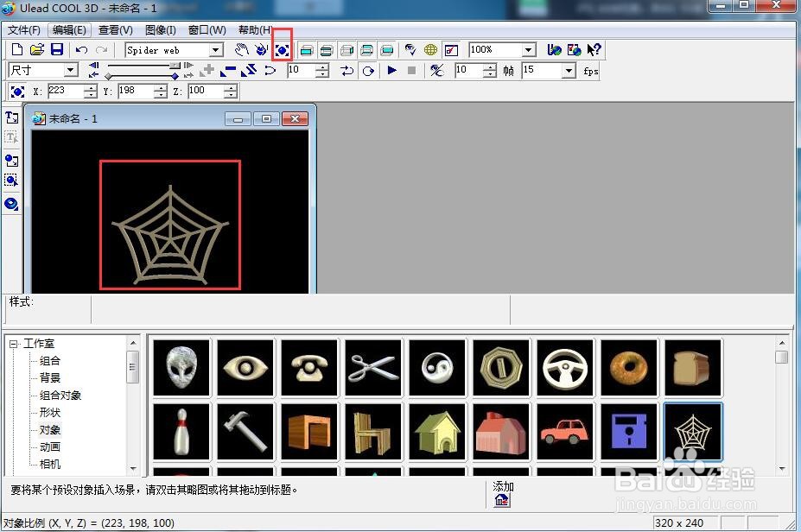This screenshot has height=532, width=801.
Task: Select 背景 in the studio tree
Action: tap(50, 377)
